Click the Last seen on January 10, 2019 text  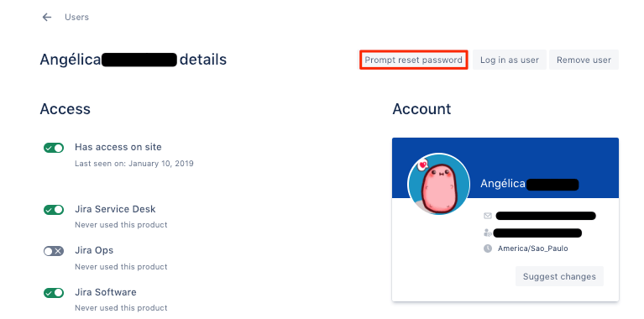134,164
